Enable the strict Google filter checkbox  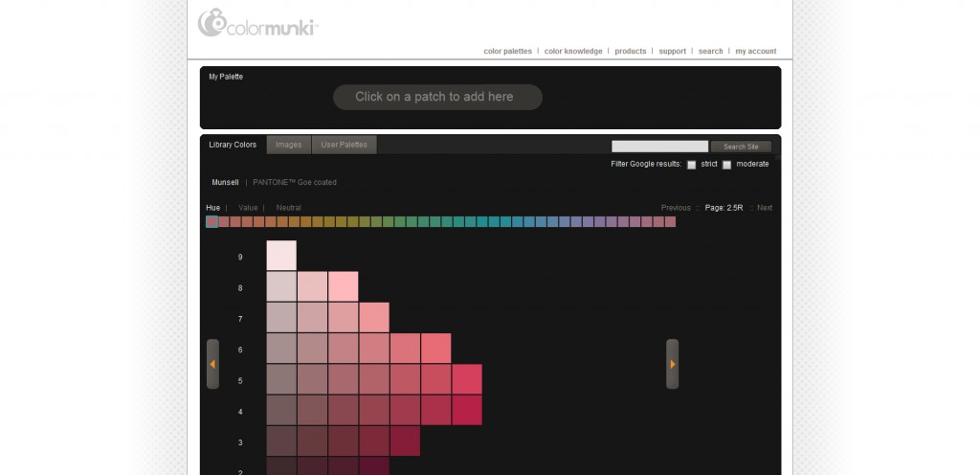[691, 165]
